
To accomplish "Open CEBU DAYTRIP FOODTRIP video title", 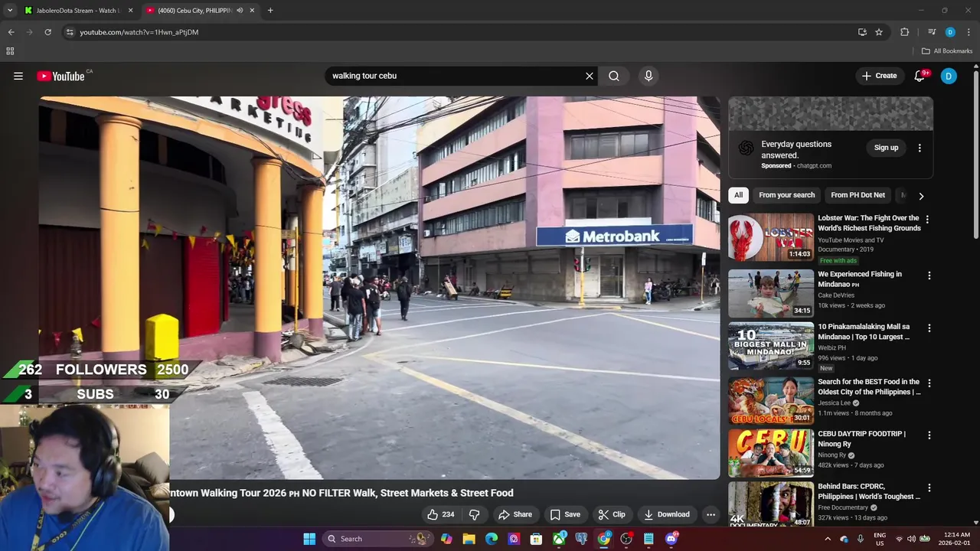I will coord(861,439).
